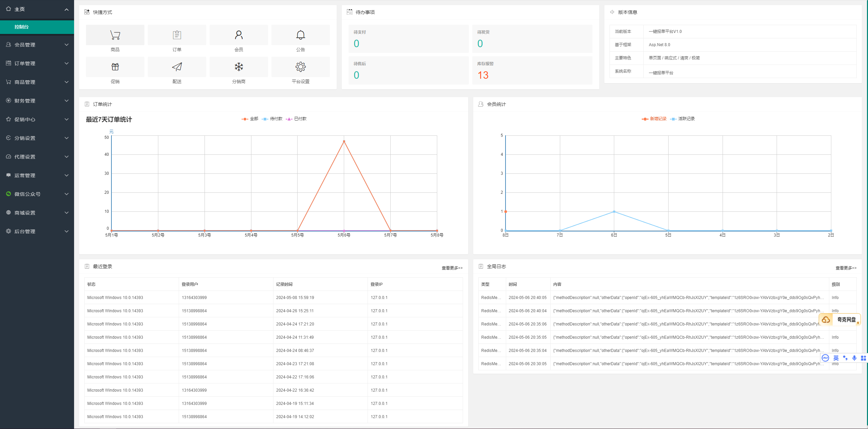
Task: Click user 13164303999 in the first login row
Action: point(194,298)
